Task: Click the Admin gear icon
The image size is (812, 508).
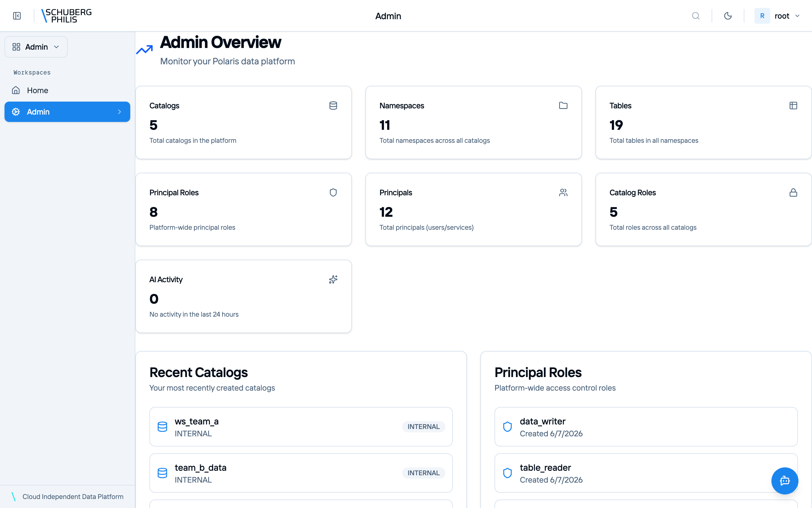Action: (16, 112)
